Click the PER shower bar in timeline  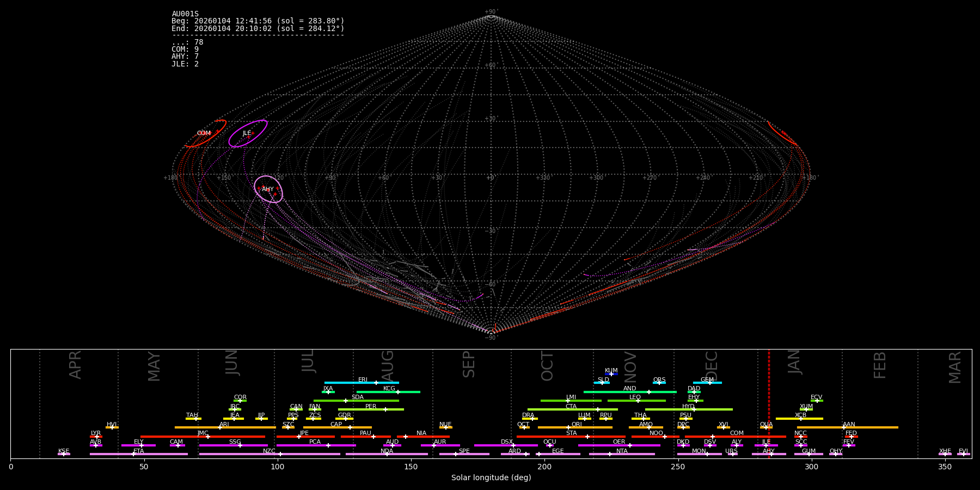(x=370, y=409)
